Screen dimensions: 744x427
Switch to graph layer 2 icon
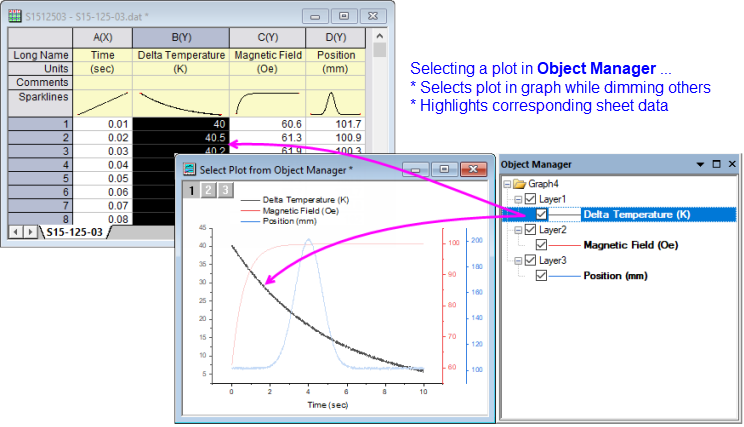coord(209,191)
